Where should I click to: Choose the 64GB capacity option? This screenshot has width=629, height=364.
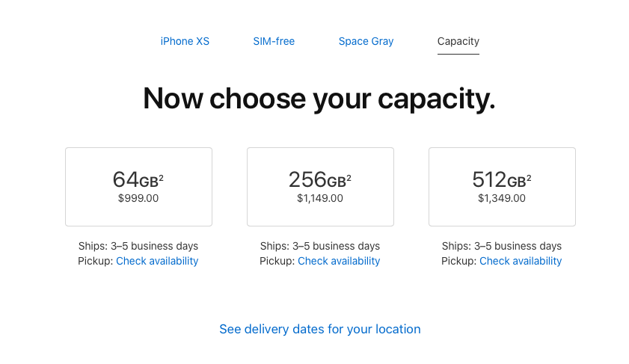[138, 186]
